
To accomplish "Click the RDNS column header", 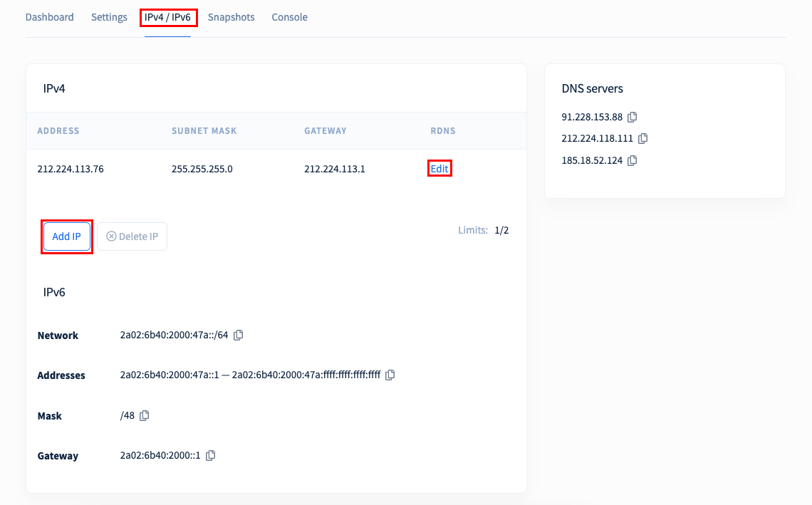I will tap(443, 130).
